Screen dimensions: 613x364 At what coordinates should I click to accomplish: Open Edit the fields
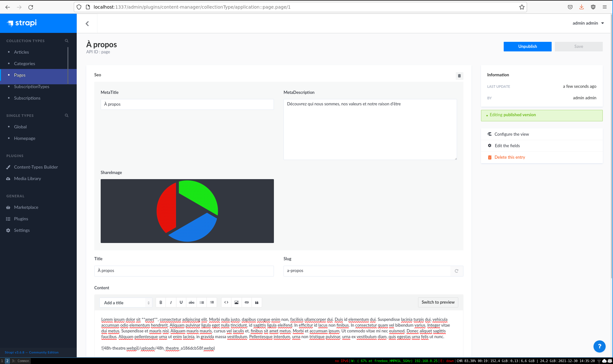(x=507, y=146)
